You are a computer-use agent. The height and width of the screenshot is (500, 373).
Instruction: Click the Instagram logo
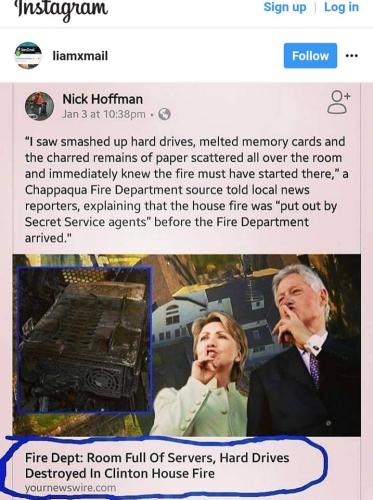click(x=61, y=9)
